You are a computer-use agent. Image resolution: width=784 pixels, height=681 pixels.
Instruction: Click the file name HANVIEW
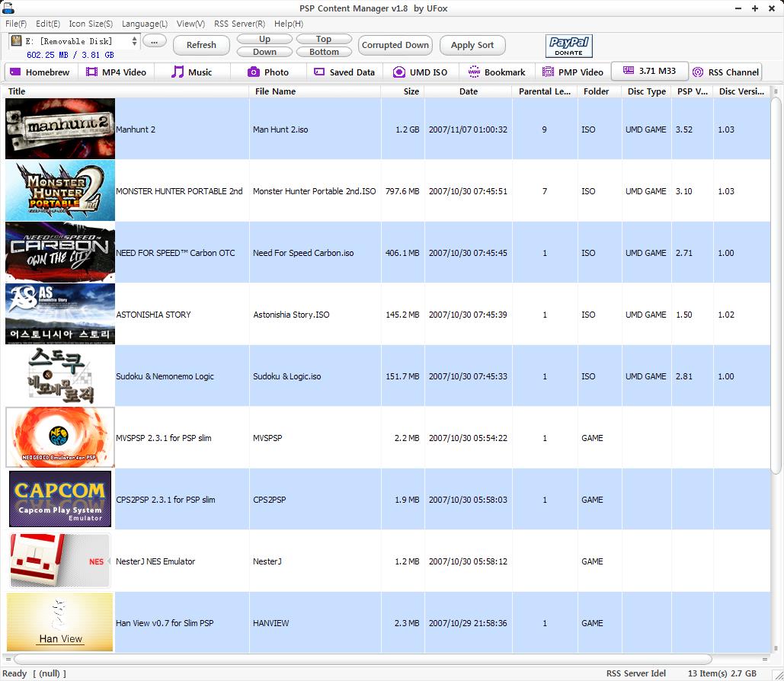coord(271,623)
